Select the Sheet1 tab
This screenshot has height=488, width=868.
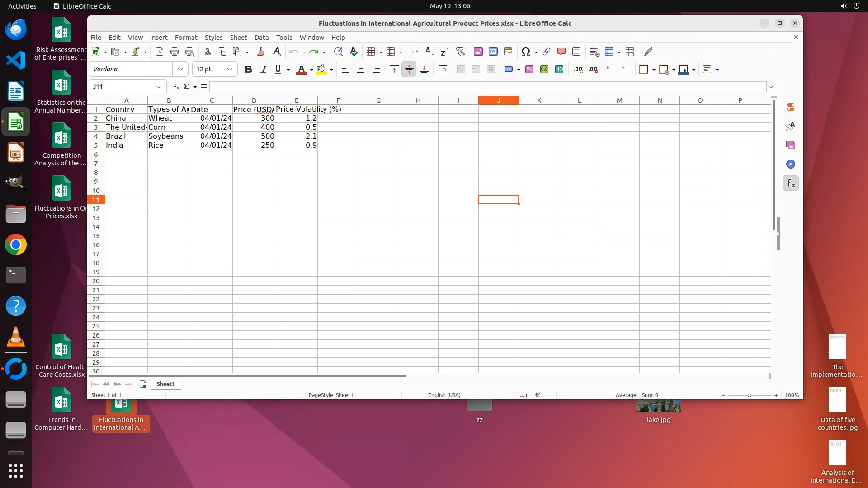coord(165,384)
